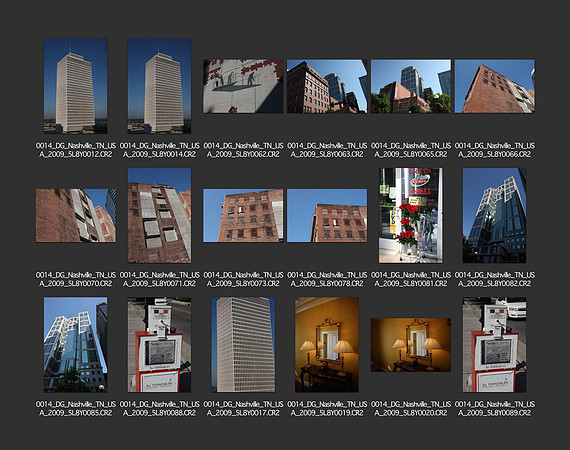Screen dimensions: 570x450
Task: Open the Urban Market red roses thumbnail
Action: click(411, 215)
